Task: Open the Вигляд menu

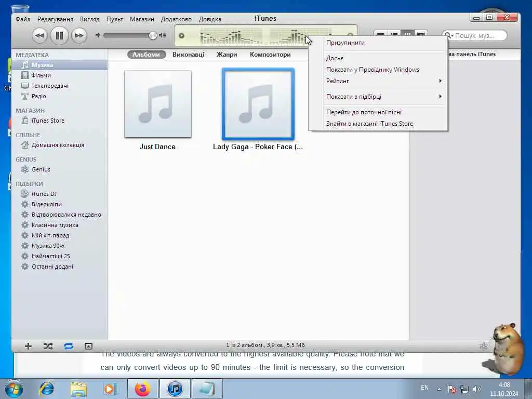Action: pyautogui.click(x=89, y=19)
